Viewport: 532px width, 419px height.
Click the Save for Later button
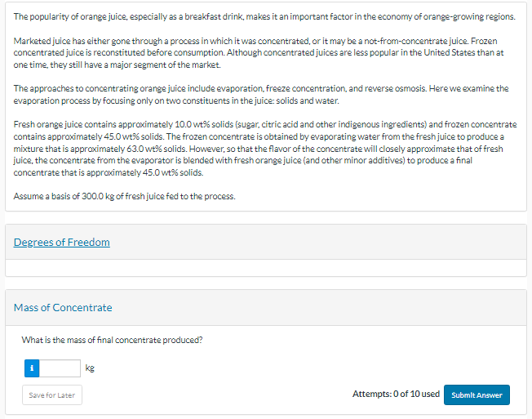click(51, 395)
